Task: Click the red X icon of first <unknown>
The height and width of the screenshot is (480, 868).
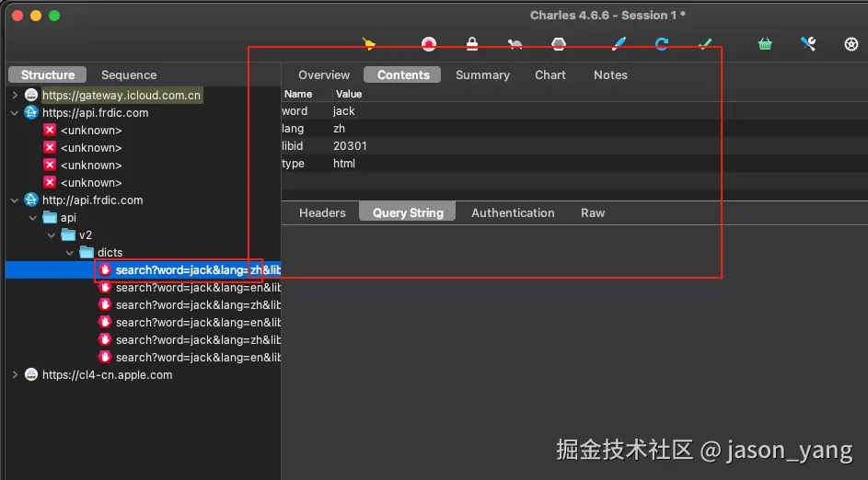Action: coord(50,130)
